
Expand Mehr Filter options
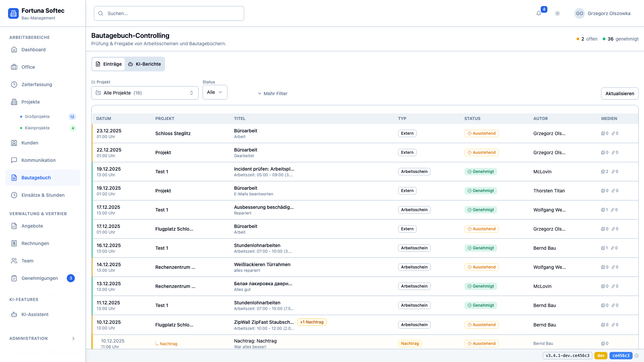tap(272, 94)
